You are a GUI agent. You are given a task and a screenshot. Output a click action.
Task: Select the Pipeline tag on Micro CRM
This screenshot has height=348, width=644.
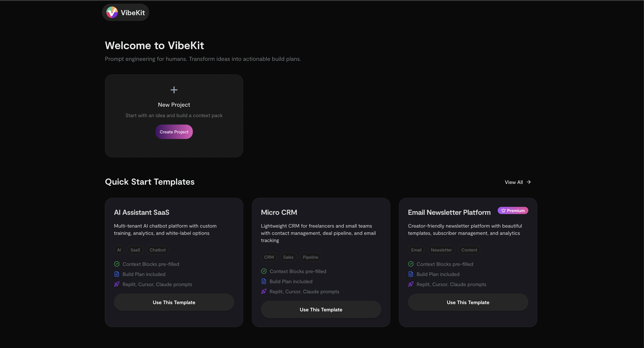(x=310, y=257)
